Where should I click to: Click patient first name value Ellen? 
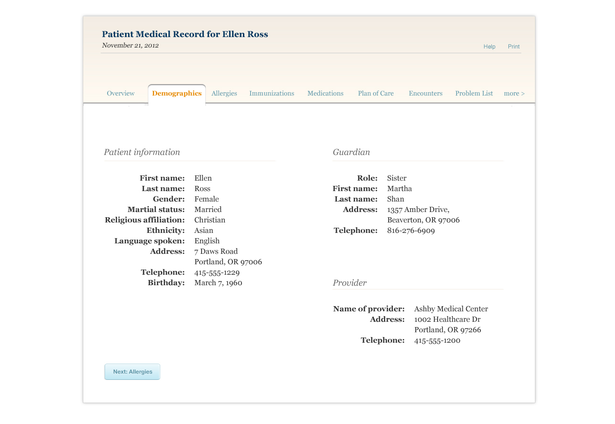203,178
